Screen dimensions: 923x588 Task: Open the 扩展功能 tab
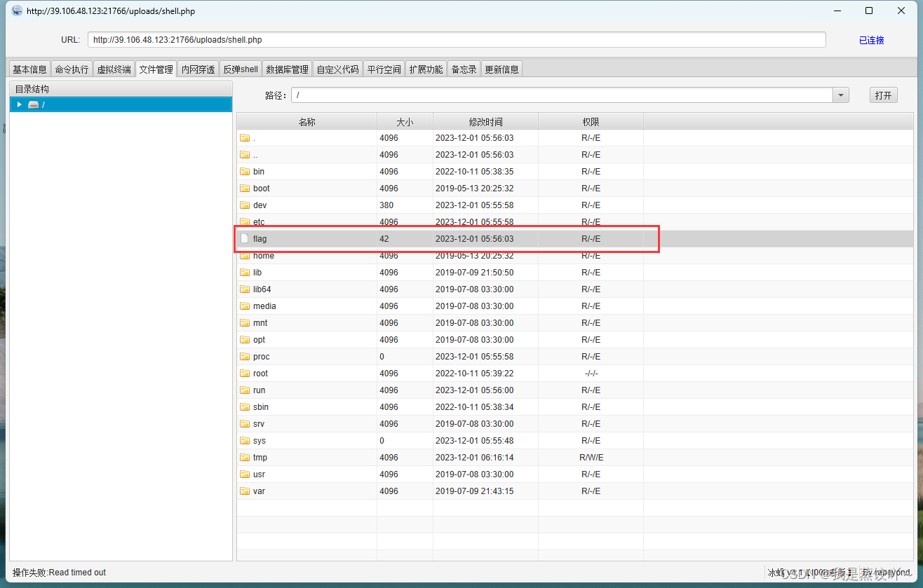pos(426,69)
